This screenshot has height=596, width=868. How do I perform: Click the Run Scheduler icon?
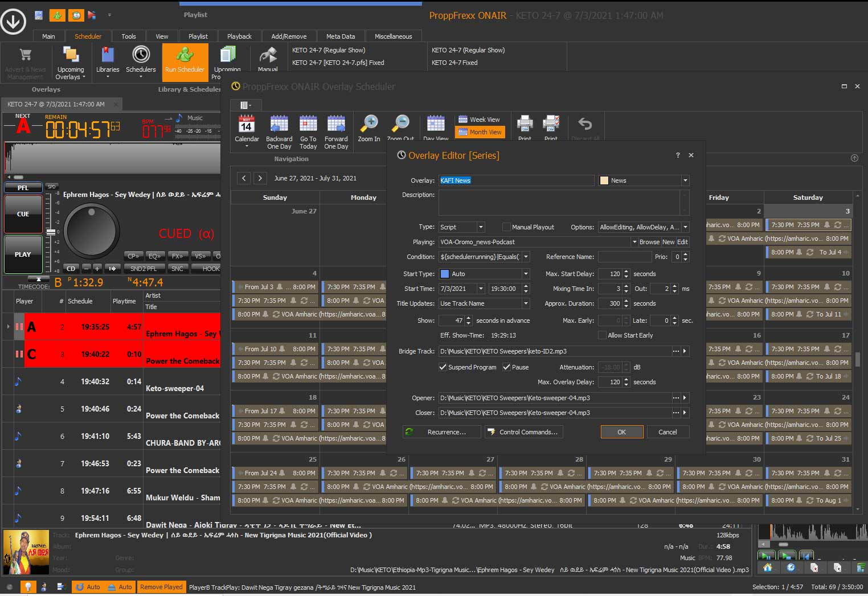[185, 61]
